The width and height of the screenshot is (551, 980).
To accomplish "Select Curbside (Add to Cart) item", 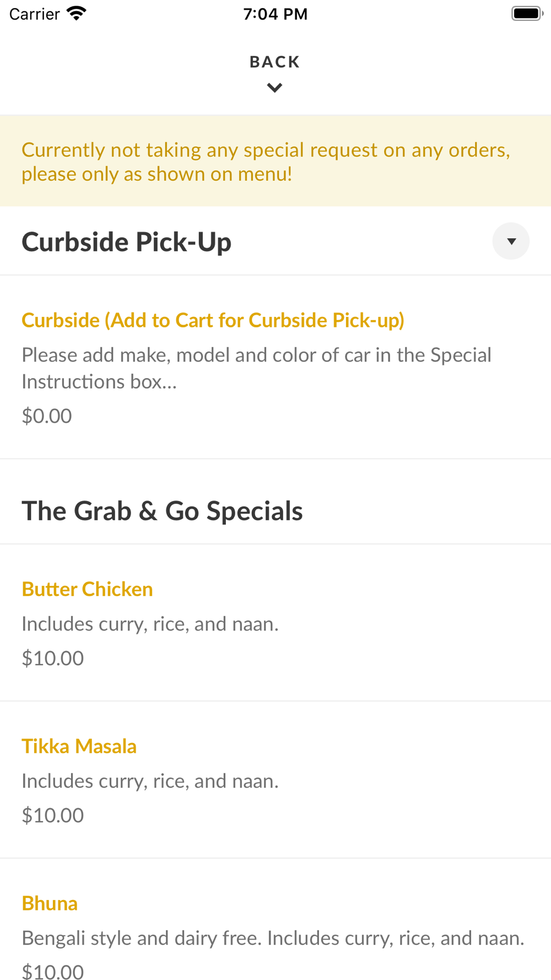I will 213,320.
